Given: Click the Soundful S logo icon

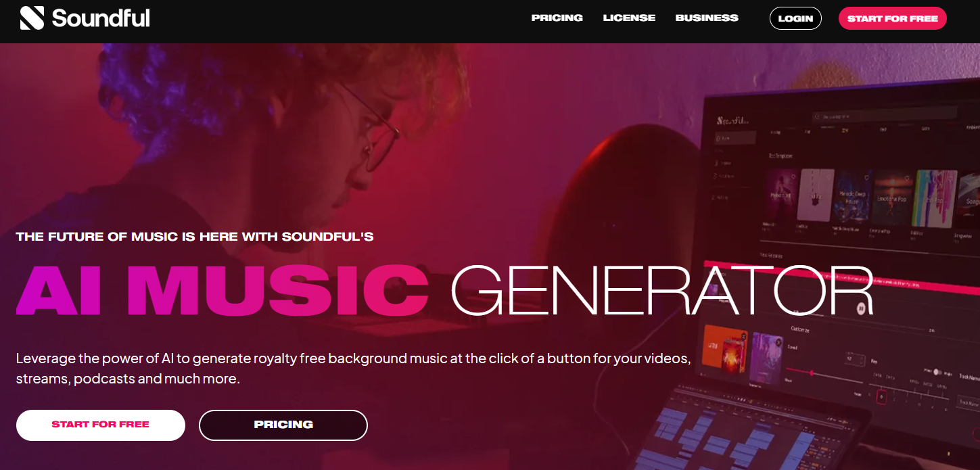Looking at the screenshot, I should pos(32,18).
